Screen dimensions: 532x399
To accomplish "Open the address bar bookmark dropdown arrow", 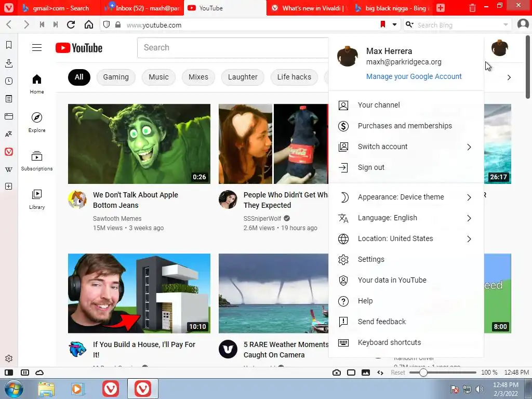I will [394, 24].
